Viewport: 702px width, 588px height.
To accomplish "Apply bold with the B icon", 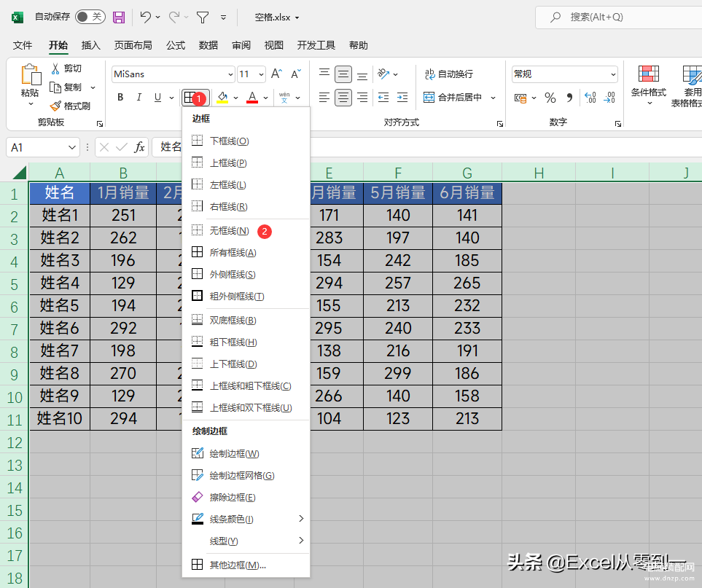I will (120, 97).
